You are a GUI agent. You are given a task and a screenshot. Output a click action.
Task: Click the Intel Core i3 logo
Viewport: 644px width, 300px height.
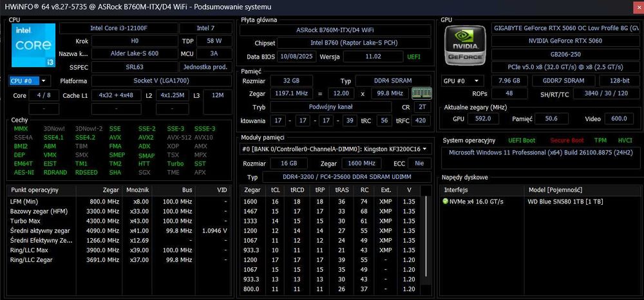[33, 45]
